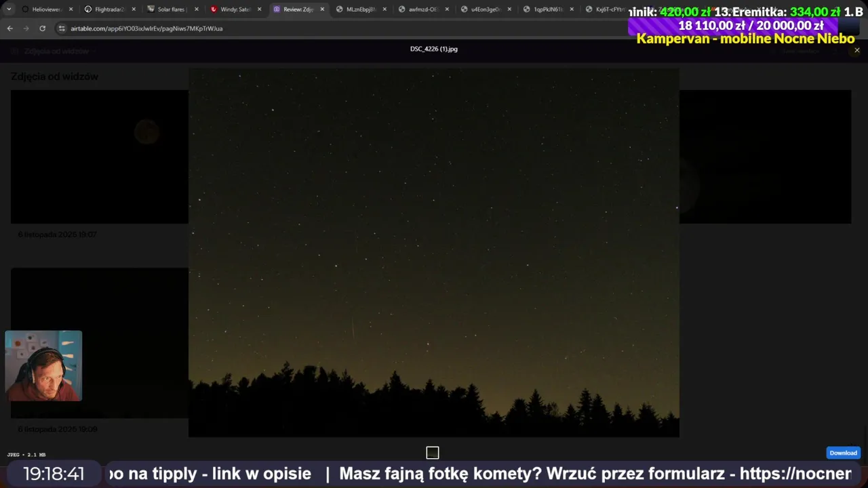The height and width of the screenshot is (488, 868).
Task: Close the Helioviewer tab
Action: [x=71, y=9]
